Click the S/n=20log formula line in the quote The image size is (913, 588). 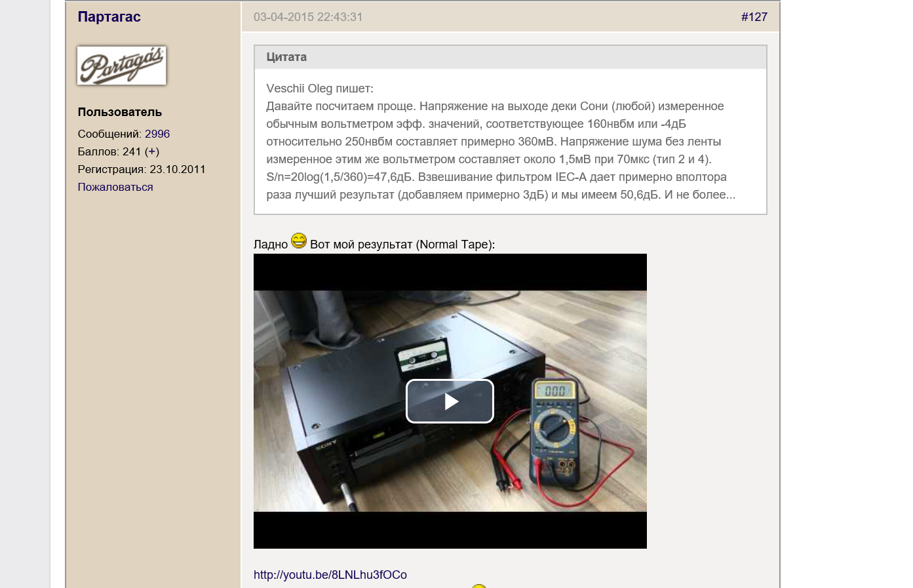click(x=496, y=177)
